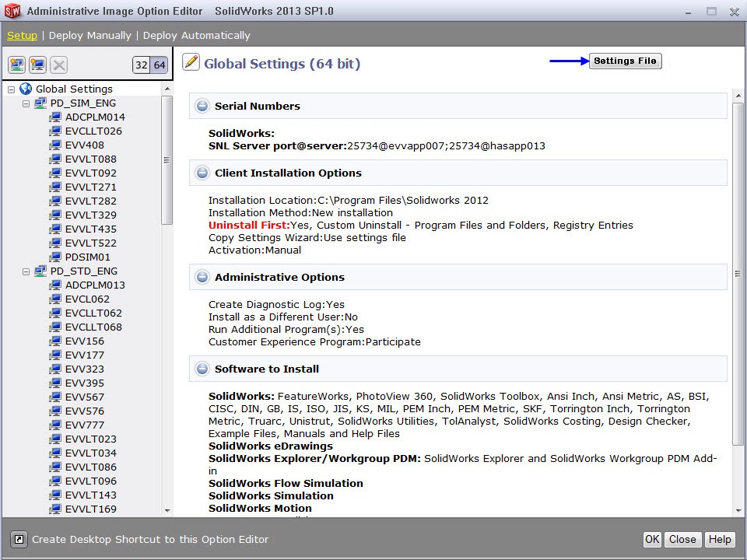Click the Add Machine toolbar icon
This screenshot has height=560, width=747.
[37, 65]
